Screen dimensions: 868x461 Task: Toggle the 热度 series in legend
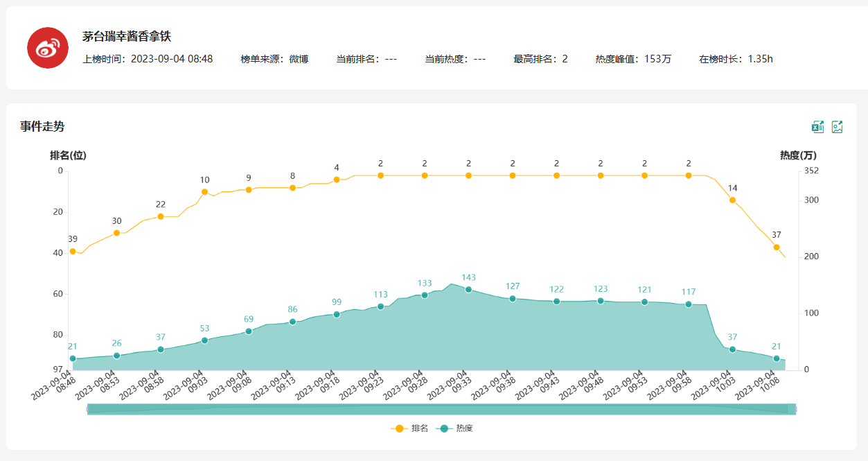pos(454,428)
